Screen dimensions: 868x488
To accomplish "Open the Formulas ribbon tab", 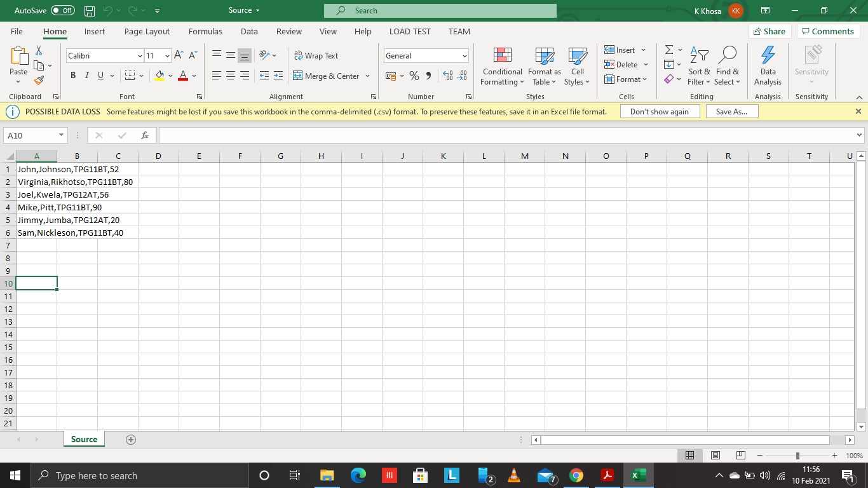I will [x=205, y=31].
